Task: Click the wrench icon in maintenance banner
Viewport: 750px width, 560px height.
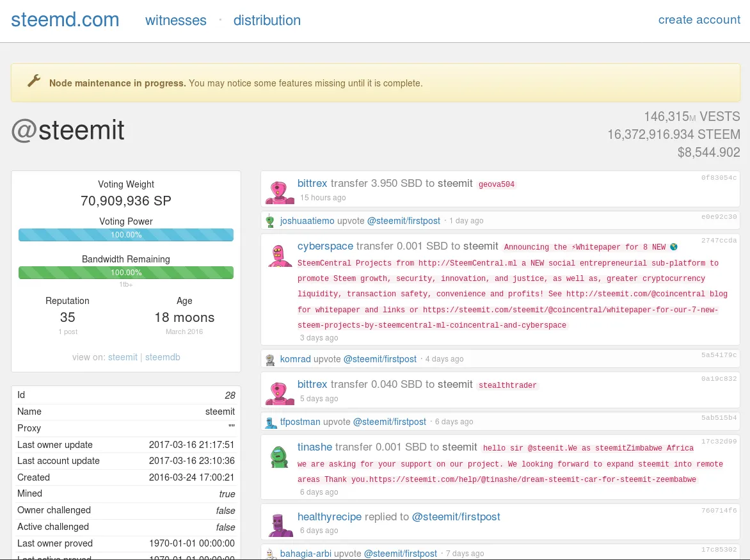Action: coord(34,81)
